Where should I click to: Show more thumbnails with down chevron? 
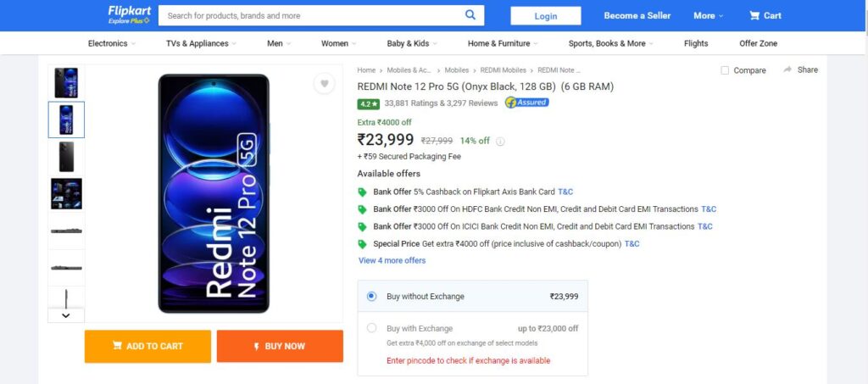tap(66, 315)
